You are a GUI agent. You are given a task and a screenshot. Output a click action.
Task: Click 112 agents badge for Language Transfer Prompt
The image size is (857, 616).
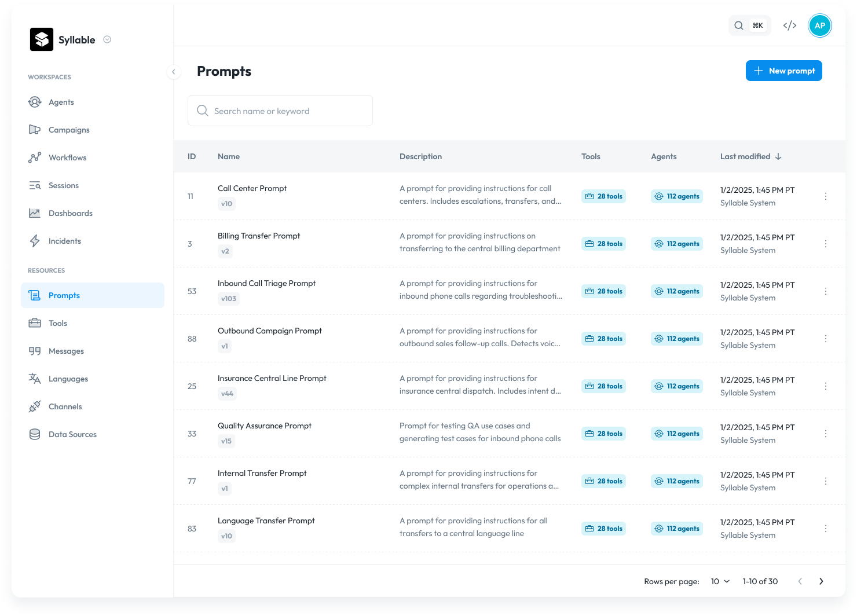(677, 529)
